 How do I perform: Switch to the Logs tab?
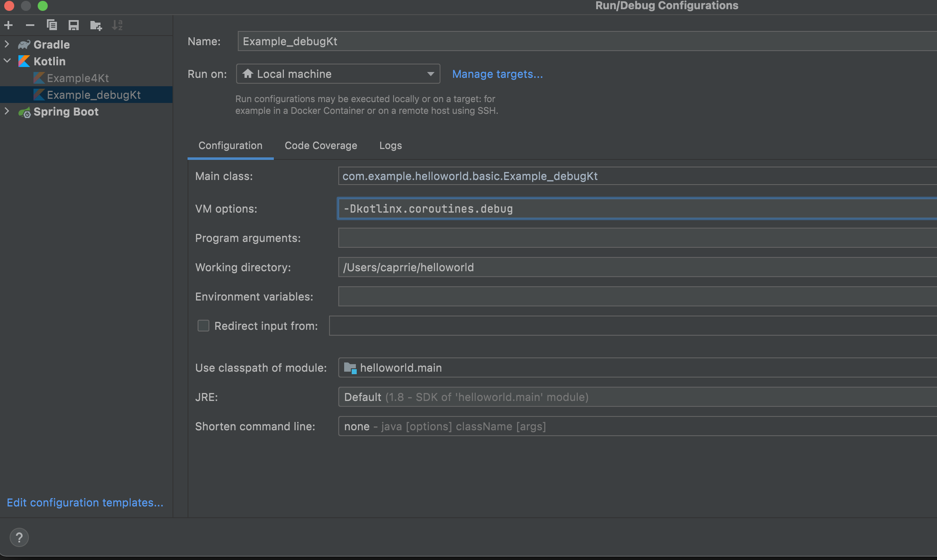tap(390, 146)
